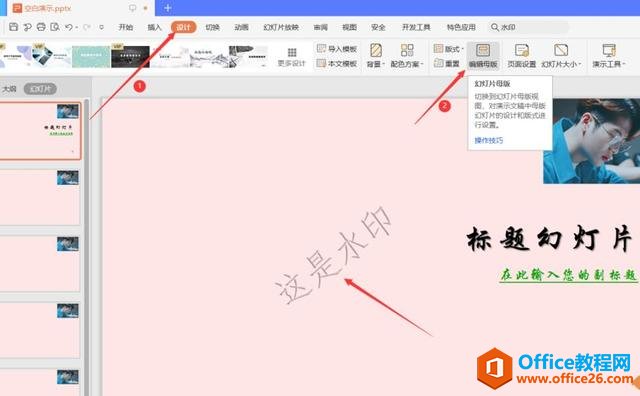The height and width of the screenshot is (396, 640).
Task: Select the dark black design template thumbnail
Action: (130, 57)
